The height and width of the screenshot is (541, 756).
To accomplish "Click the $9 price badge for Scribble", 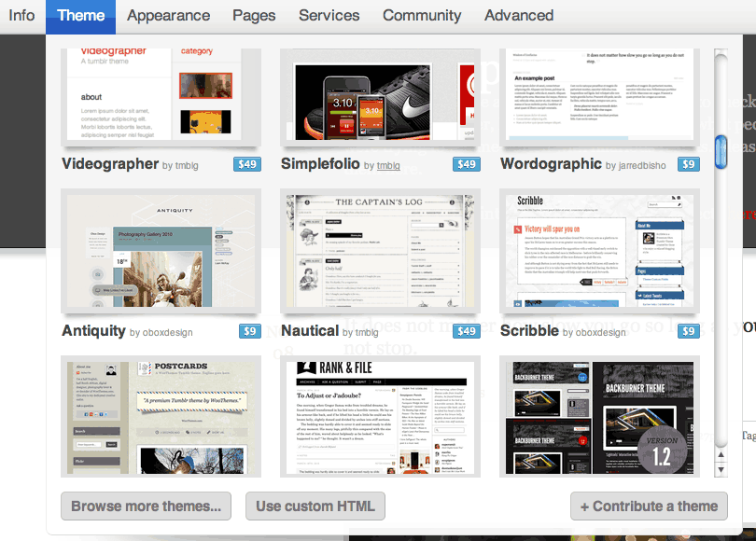I will tap(689, 331).
